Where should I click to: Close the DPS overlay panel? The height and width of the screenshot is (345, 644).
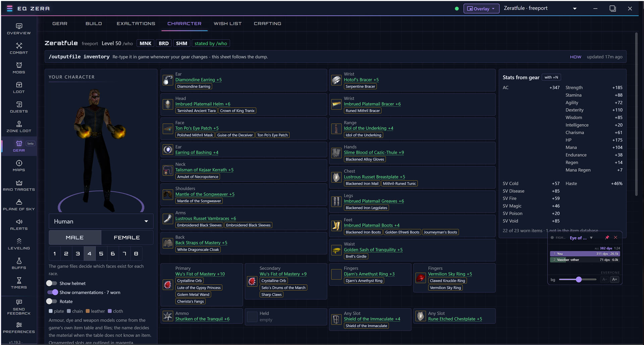[x=615, y=237]
